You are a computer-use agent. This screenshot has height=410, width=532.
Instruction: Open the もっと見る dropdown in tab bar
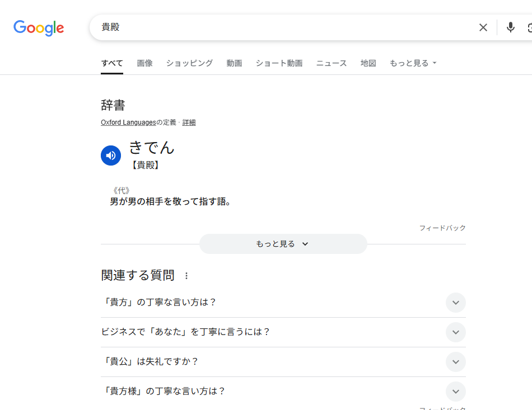(413, 63)
